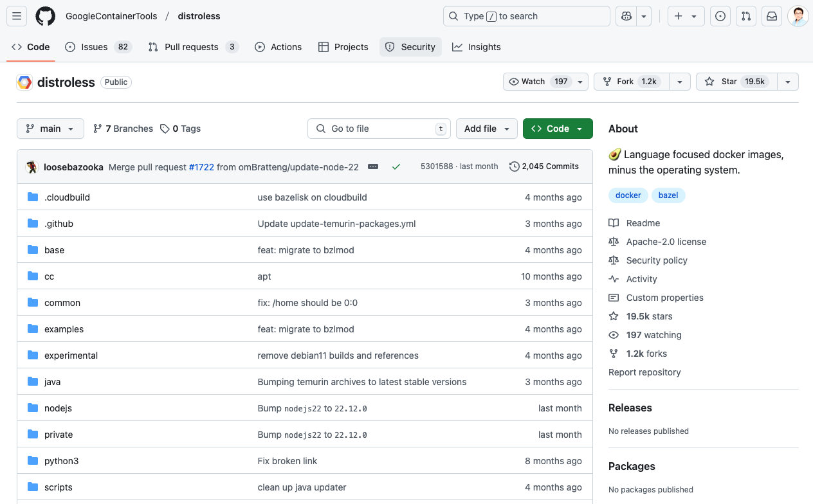The image size is (813, 504).
Task: Open the issues icon in top bar
Action: 720,16
